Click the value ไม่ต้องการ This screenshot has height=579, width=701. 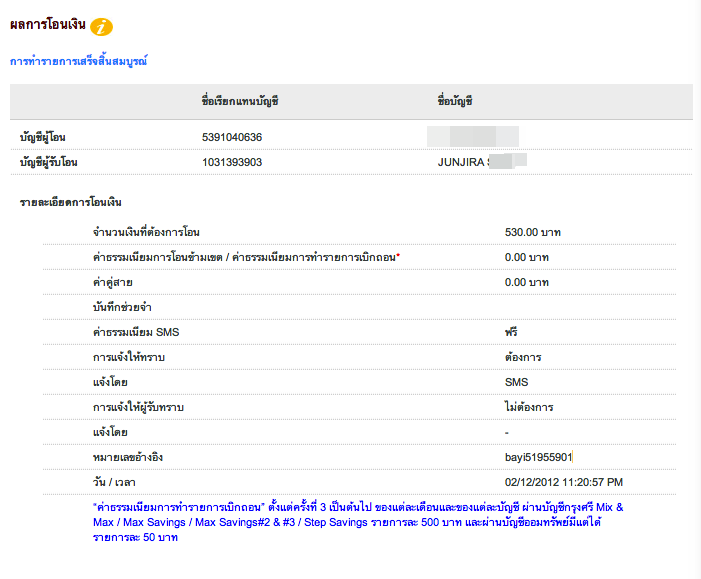529,407
